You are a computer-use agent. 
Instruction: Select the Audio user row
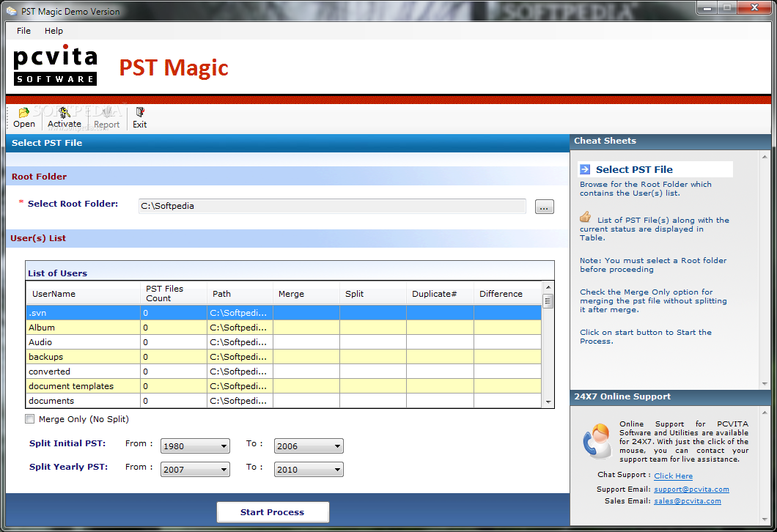click(x=284, y=342)
